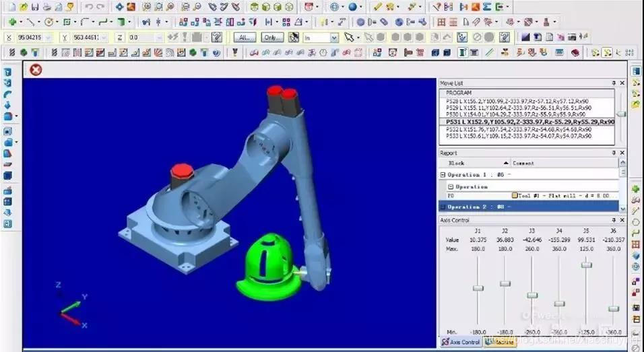The width and height of the screenshot is (644, 352).
Task: Select the arrow cursor selection tool
Action: [x=349, y=38]
